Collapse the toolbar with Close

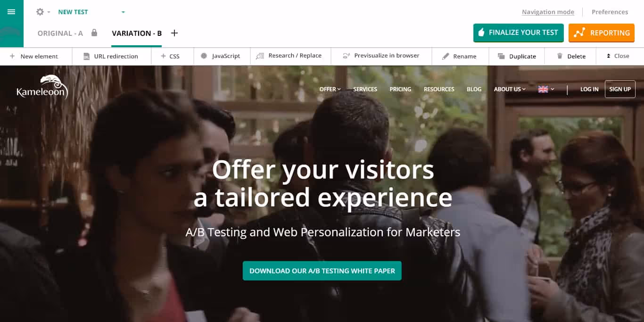point(618,56)
